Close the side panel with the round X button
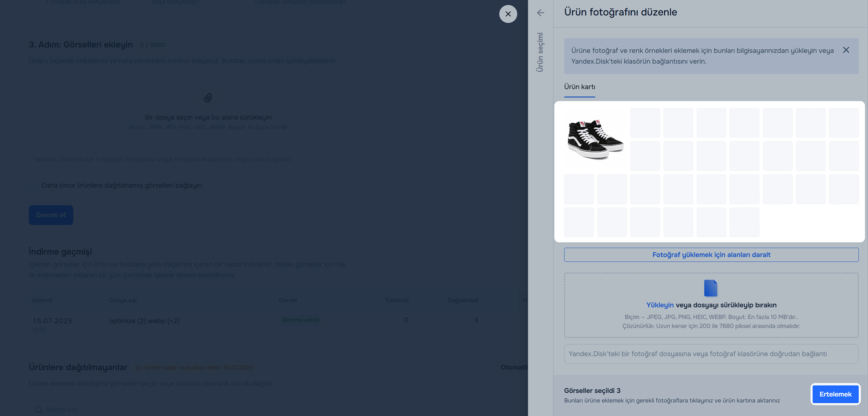This screenshot has height=416, width=868. 508,14
